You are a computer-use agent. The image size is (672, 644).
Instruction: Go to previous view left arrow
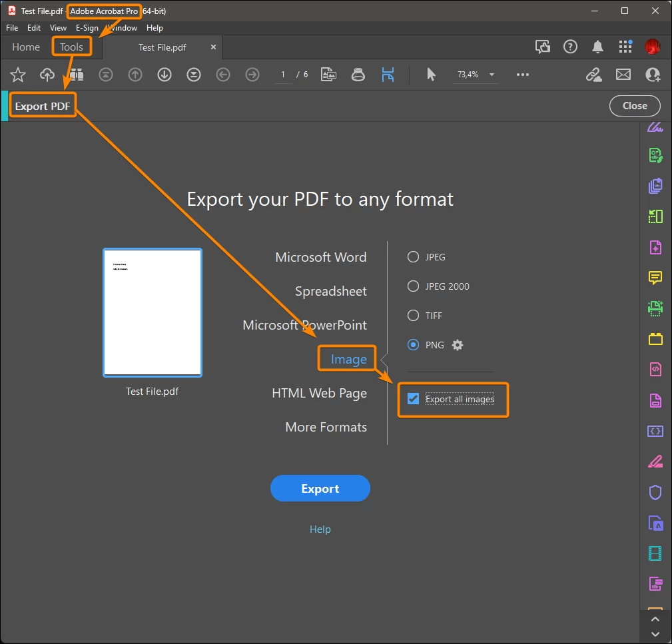click(223, 75)
